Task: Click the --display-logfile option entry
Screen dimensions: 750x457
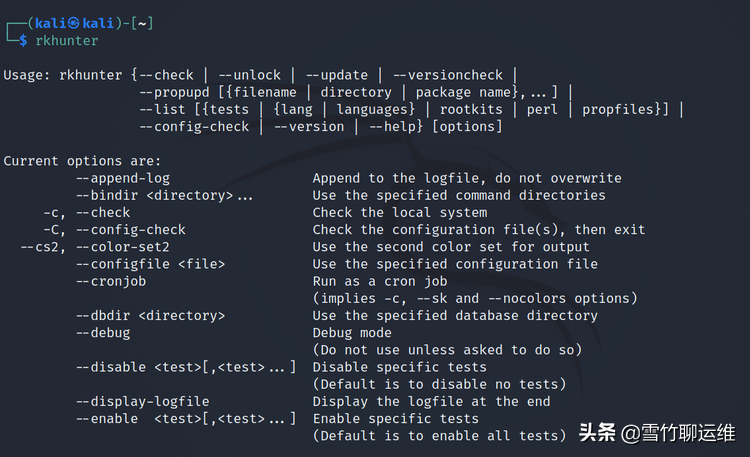Action: click(142, 401)
